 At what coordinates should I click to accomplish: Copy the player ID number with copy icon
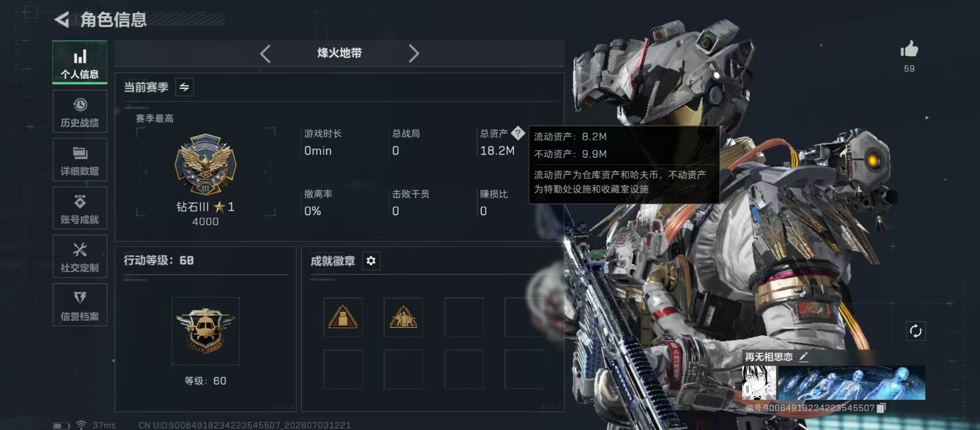tap(881, 408)
